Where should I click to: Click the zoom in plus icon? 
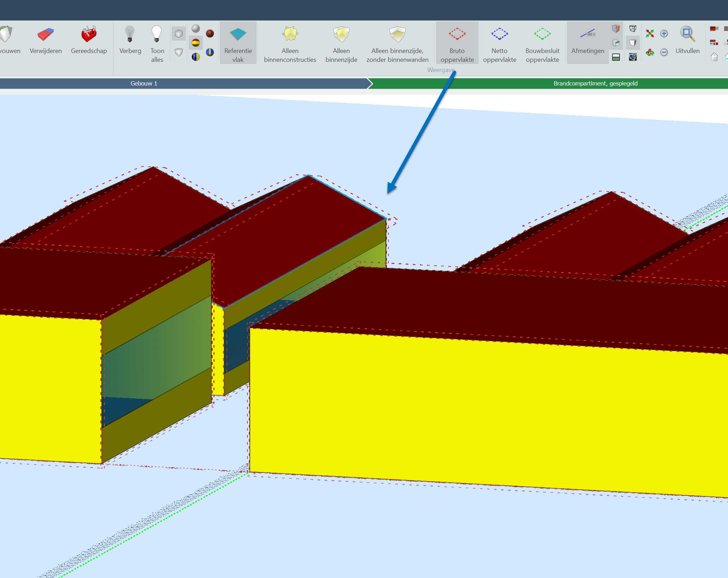point(664,34)
